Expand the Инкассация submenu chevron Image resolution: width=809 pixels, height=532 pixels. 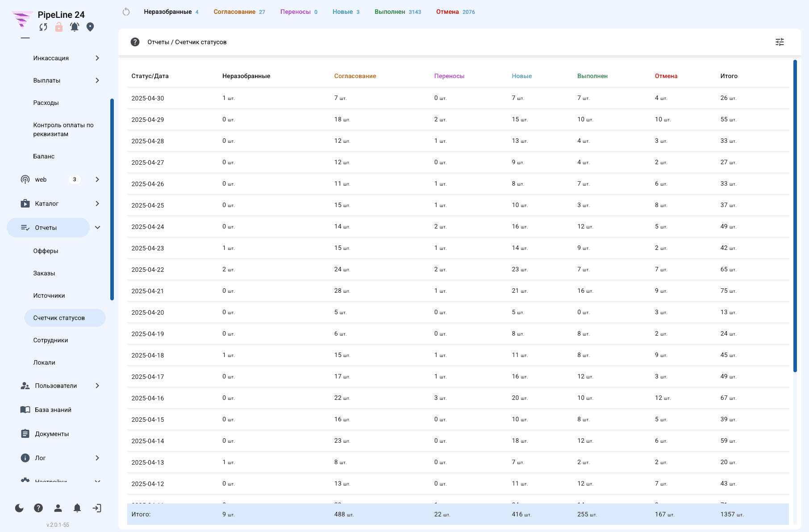coord(97,58)
